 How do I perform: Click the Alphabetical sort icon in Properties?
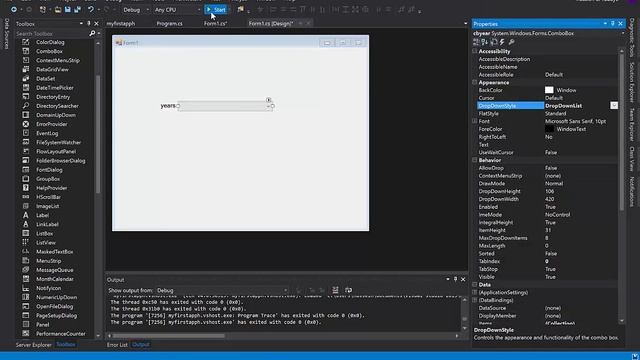click(484, 42)
